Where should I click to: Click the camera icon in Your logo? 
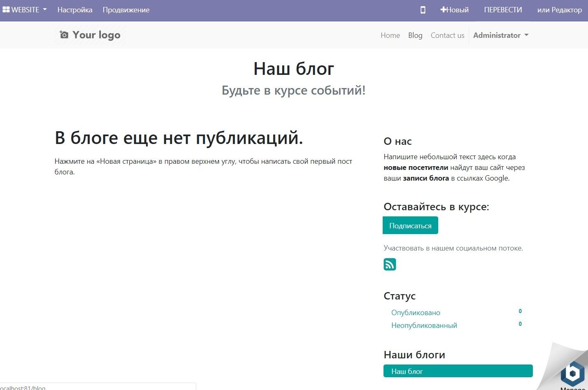64,35
